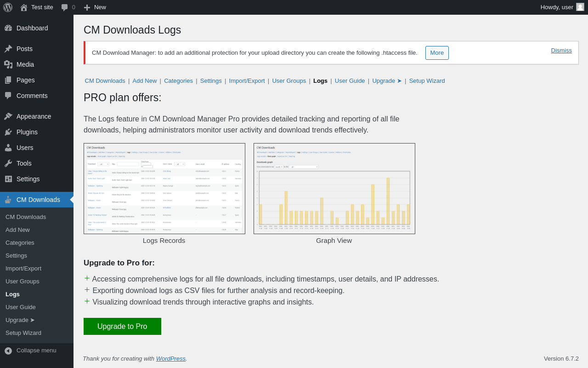Click the Dashboard gauge icon

point(8,28)
